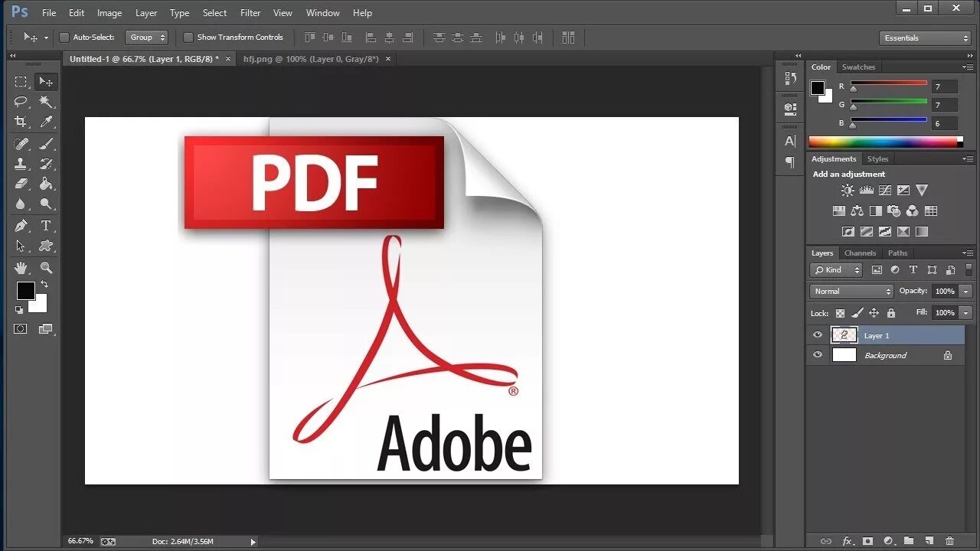Reset default foreground and background colors
Image resolution: width=980 pixels, height=551 pixels.
tap(19, 310)
